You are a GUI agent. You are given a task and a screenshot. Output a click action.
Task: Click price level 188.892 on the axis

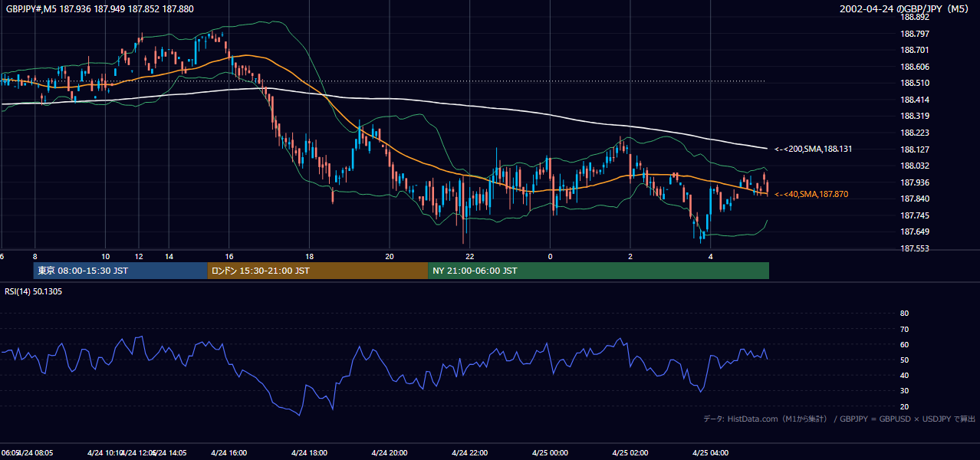914,17
